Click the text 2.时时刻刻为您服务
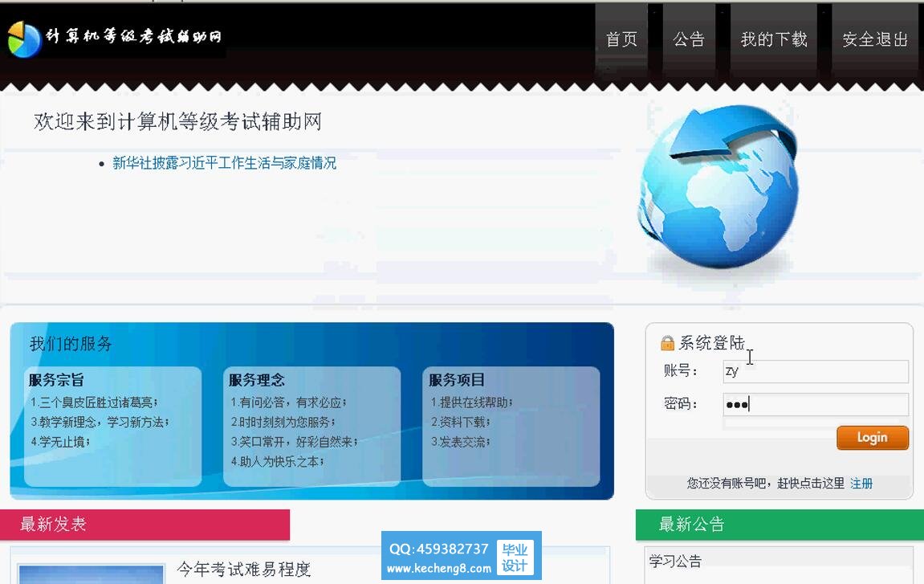924x584 pixels. point(283,423)
